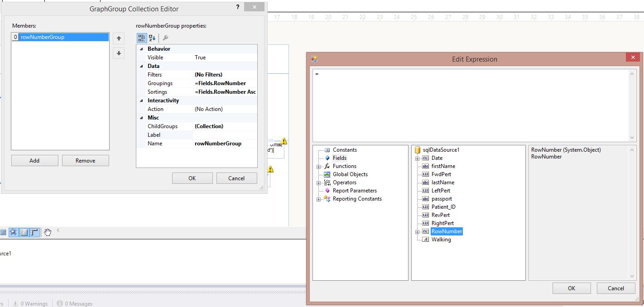Remove the selected group member
This screenshot has height=307, width=644.
tap(85, 161)
